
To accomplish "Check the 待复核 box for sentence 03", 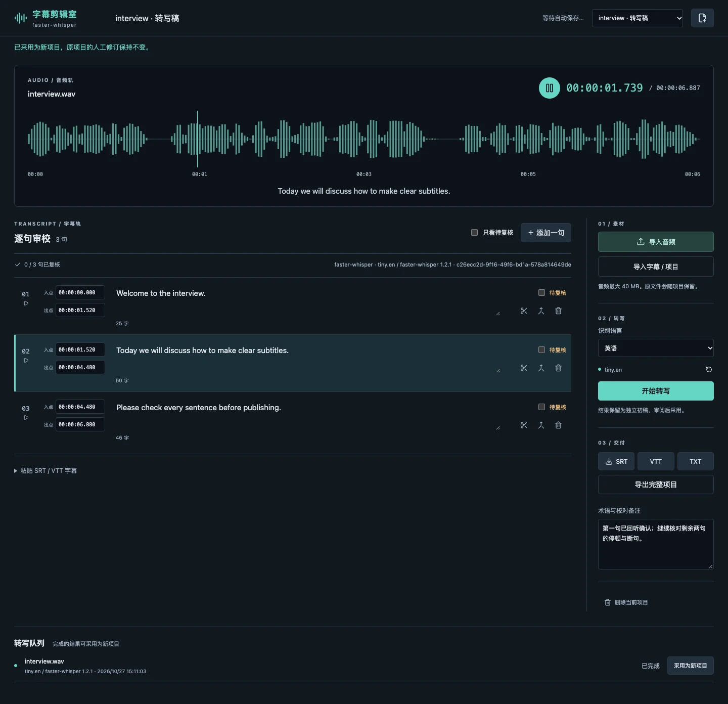I will (541, 407).
